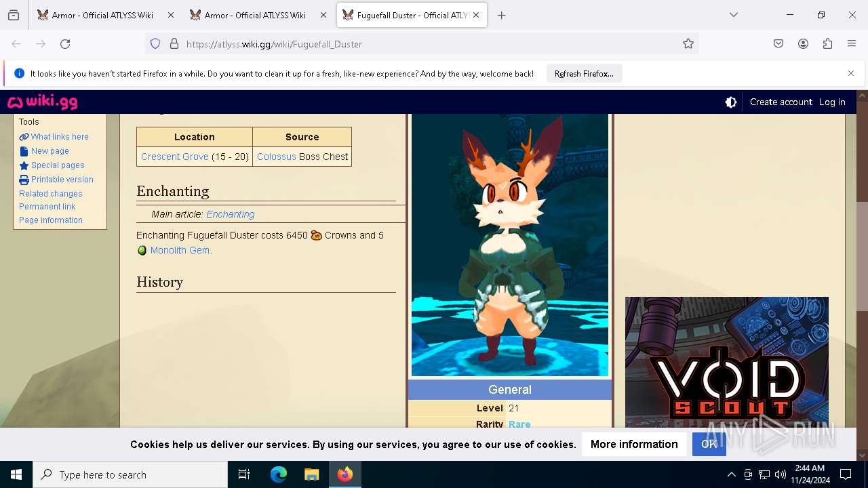
Task: Close the Fuguefall Duster tab
Action: pos(476,15)
